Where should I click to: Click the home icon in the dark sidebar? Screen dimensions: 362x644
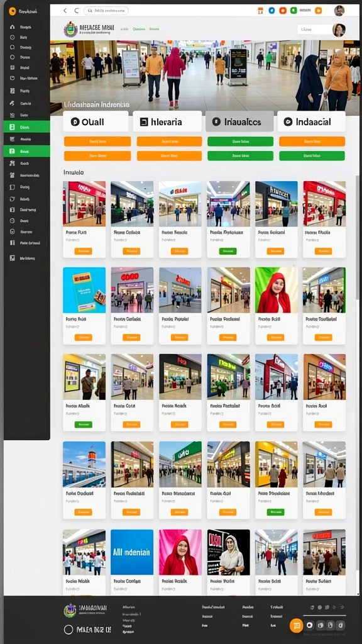coord(13,27)
